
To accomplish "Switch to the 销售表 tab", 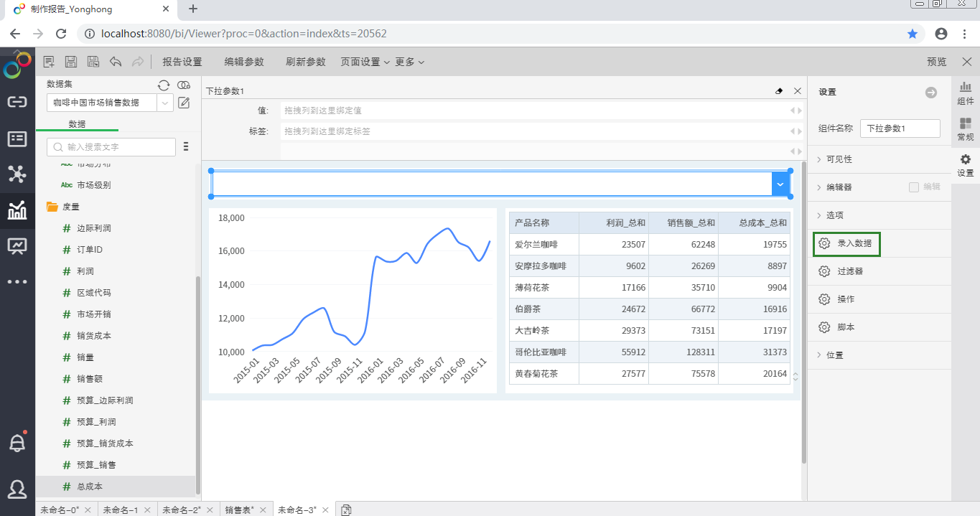I will pos(239,510).
